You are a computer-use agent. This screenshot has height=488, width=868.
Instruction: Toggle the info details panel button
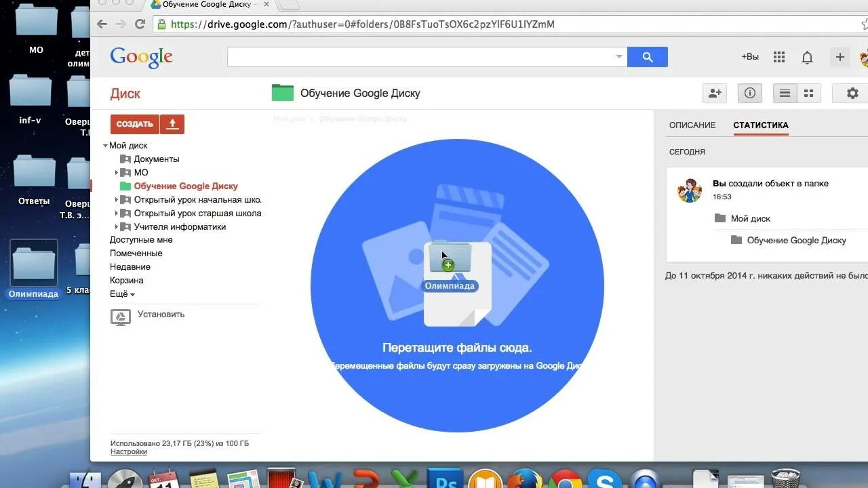(x=750, y=94)
